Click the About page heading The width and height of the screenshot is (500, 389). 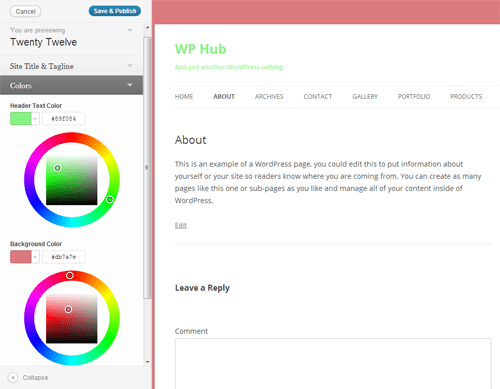click(191, 140)
